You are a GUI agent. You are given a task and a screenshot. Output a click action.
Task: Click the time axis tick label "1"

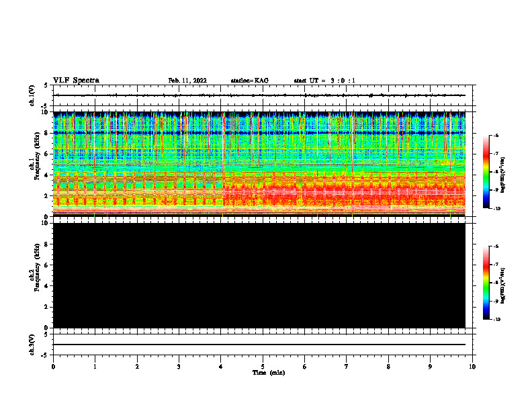pyautogui.click(x=95, y=367)
